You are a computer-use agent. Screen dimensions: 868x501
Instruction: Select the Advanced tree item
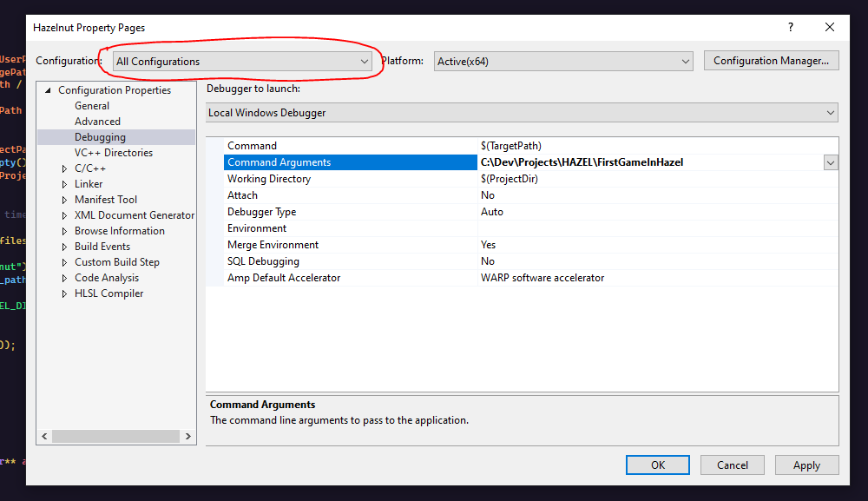[x=97, y=122]
